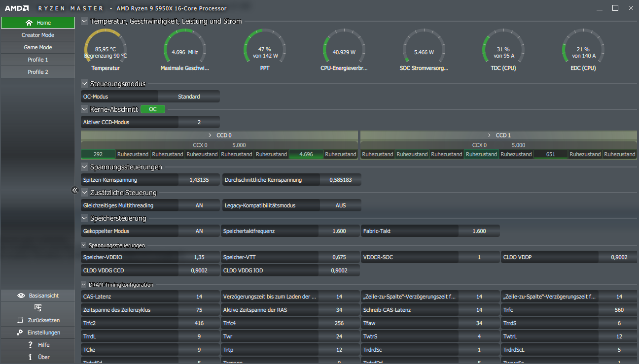
Task: Click Aktiver CCD-Modus value 2
Action: [x=199, y=122]
